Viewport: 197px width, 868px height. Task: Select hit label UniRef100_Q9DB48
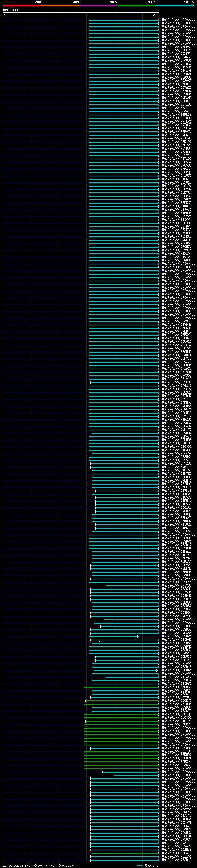tap(177, 332)
